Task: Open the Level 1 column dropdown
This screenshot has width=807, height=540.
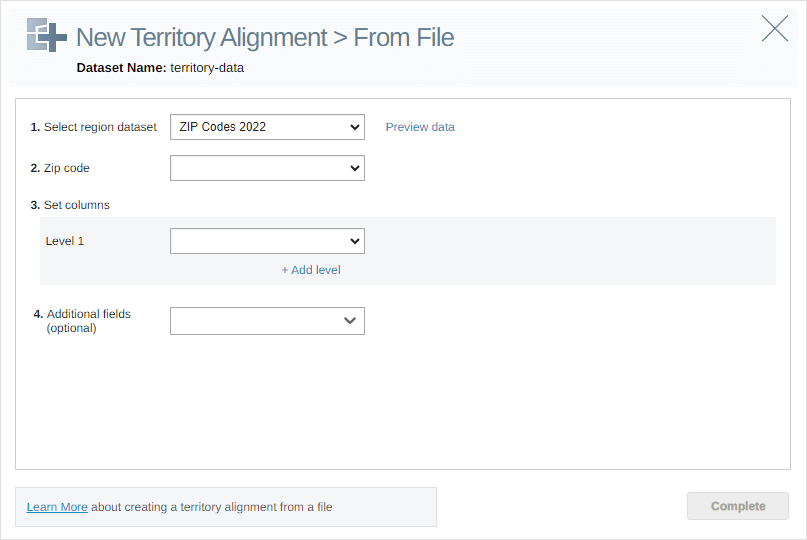Action: (x=267, y=241)
